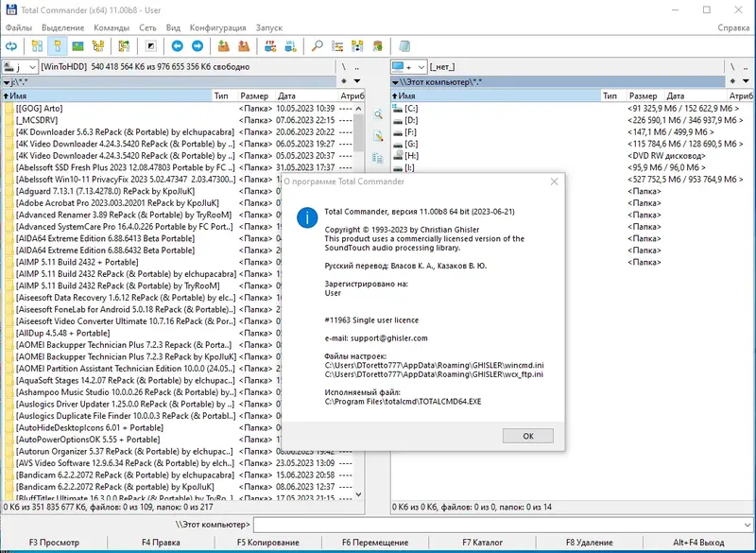The height and width of the screenshot is (553, 756).
Task: Open the command line history dropdown
Action: point(747,525)
